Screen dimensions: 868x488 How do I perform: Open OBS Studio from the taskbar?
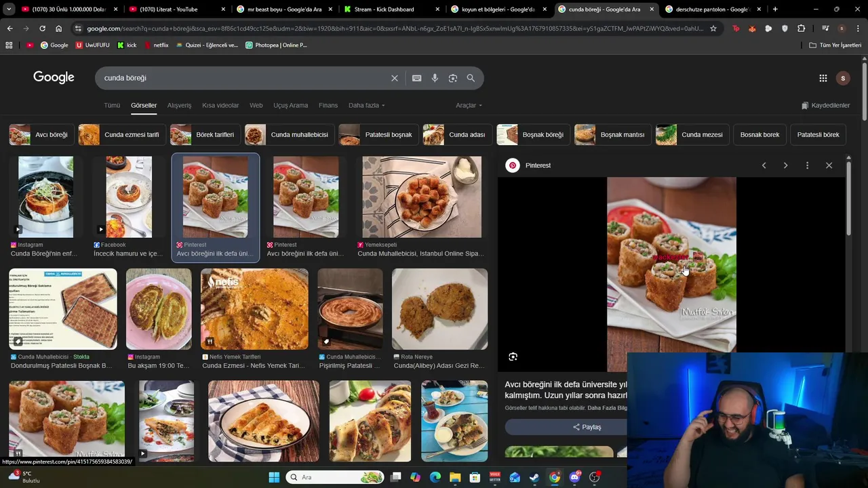point(594,477)
